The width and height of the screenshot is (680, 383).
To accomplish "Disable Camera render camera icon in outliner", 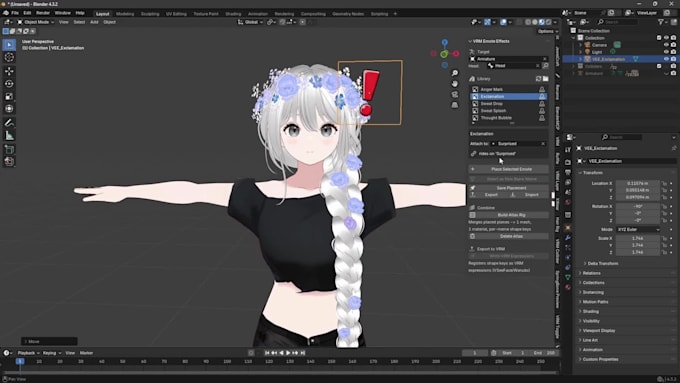I will [673, 45].
